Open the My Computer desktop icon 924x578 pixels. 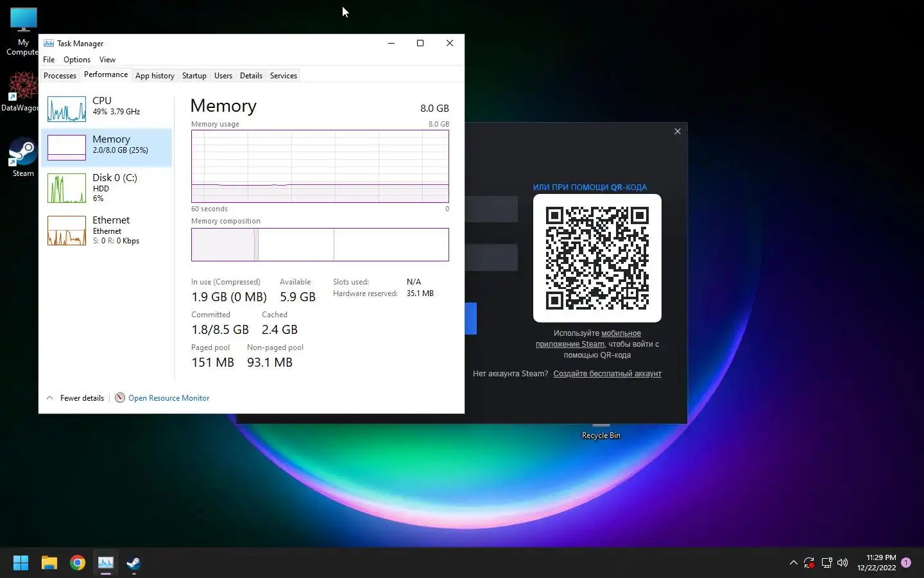click(x=23, y=31)
